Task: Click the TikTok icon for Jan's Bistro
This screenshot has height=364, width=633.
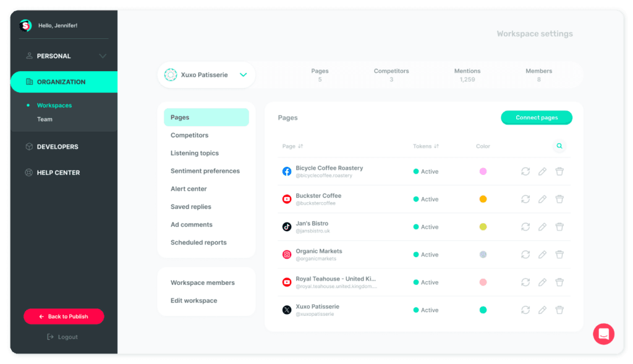Action: [287, 227]
